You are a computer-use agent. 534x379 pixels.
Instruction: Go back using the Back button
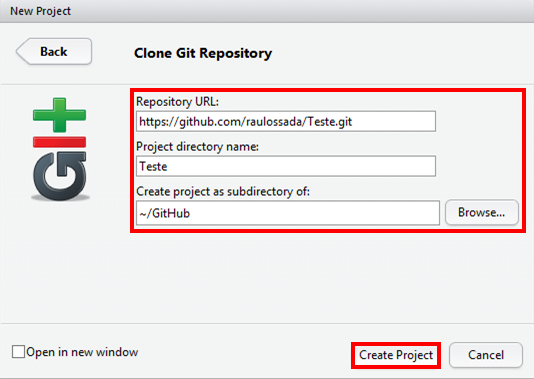pyautogui.click(x=54, y=51)
